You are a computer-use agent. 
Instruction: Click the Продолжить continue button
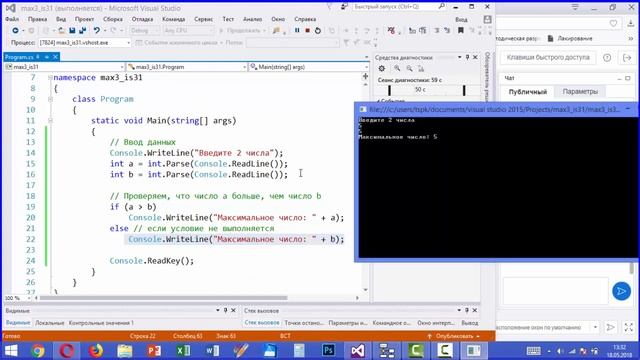(x=242, y=31)
